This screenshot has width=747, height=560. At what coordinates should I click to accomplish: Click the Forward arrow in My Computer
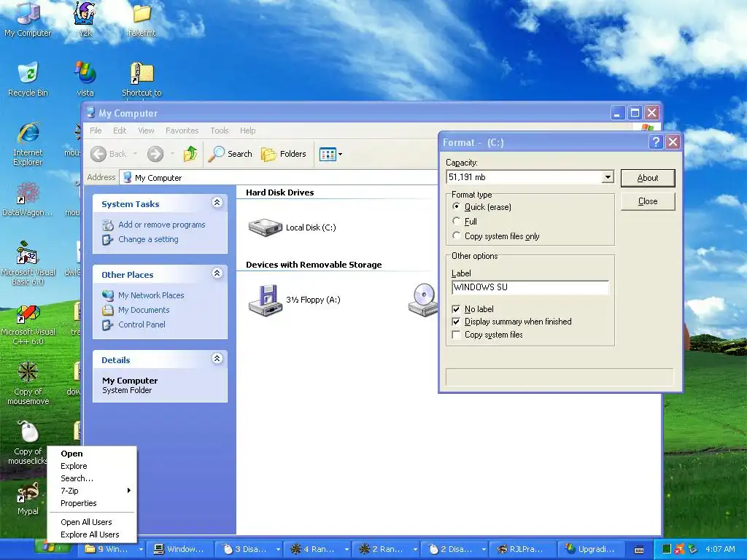pyautogui.click(x=155, y=154)
